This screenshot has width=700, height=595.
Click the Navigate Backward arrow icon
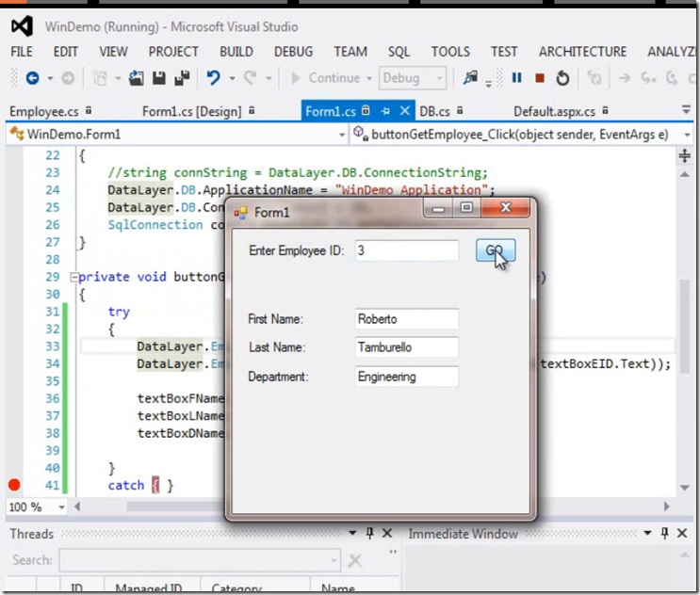click(32, 78)
